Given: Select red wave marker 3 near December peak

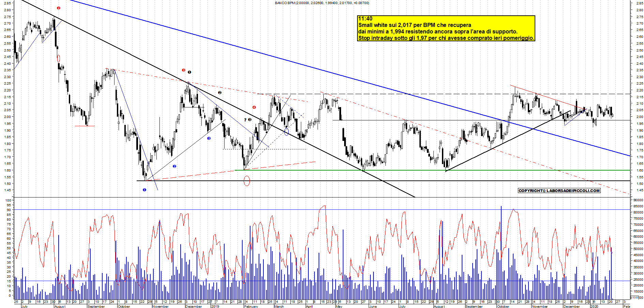Looking at the screenshot, I should 184,70.
